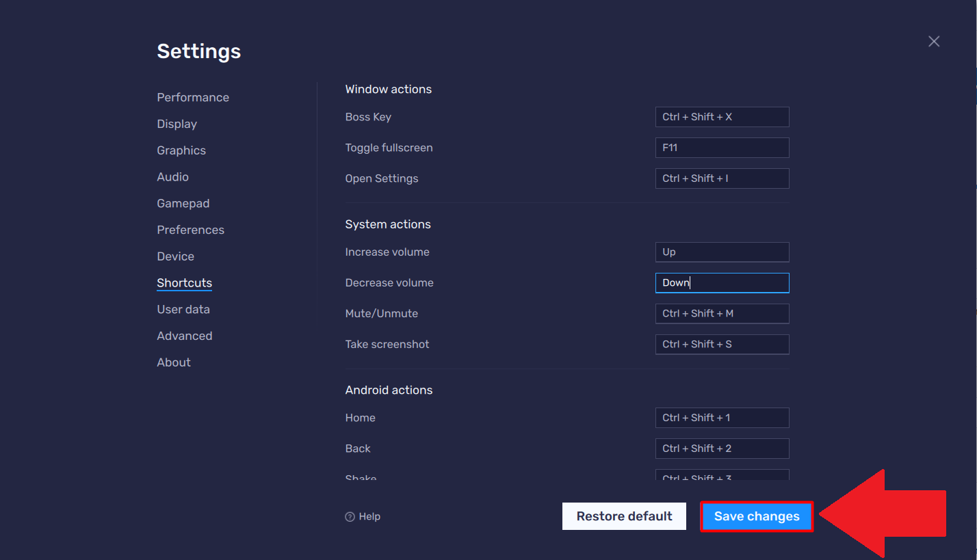Viewport: 977px width, 560px height.
Task: Open Device settings
Action: (175, 256)
